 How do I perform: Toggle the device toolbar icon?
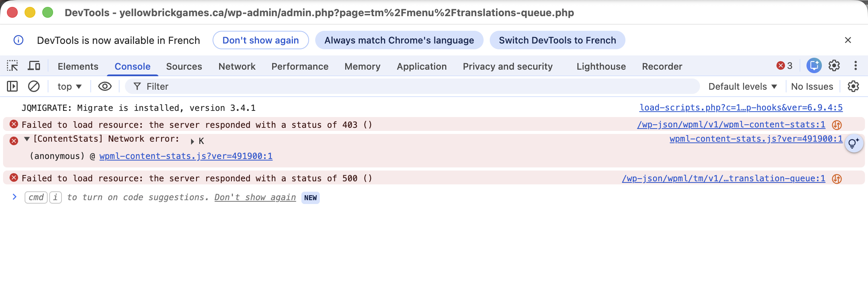[x=34, y=66]
